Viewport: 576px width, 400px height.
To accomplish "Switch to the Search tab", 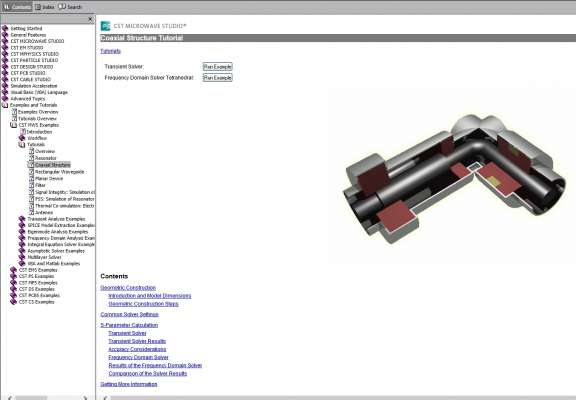I will [70, 7].
